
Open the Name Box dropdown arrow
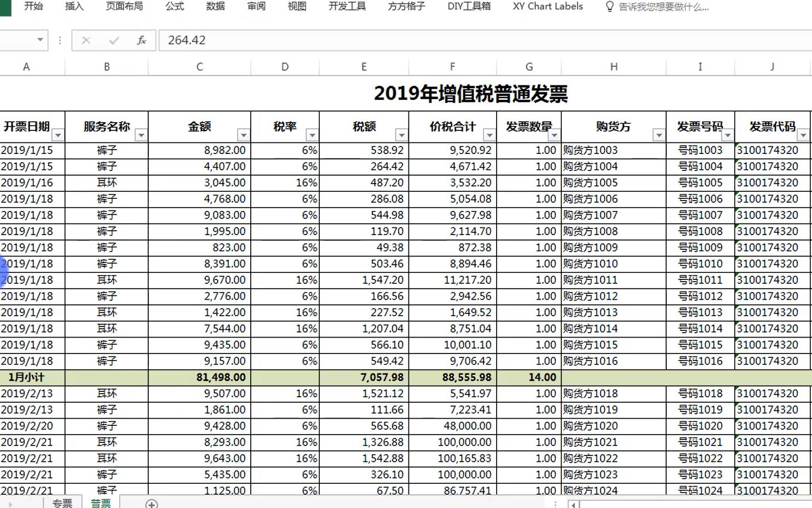coord(40,40)
